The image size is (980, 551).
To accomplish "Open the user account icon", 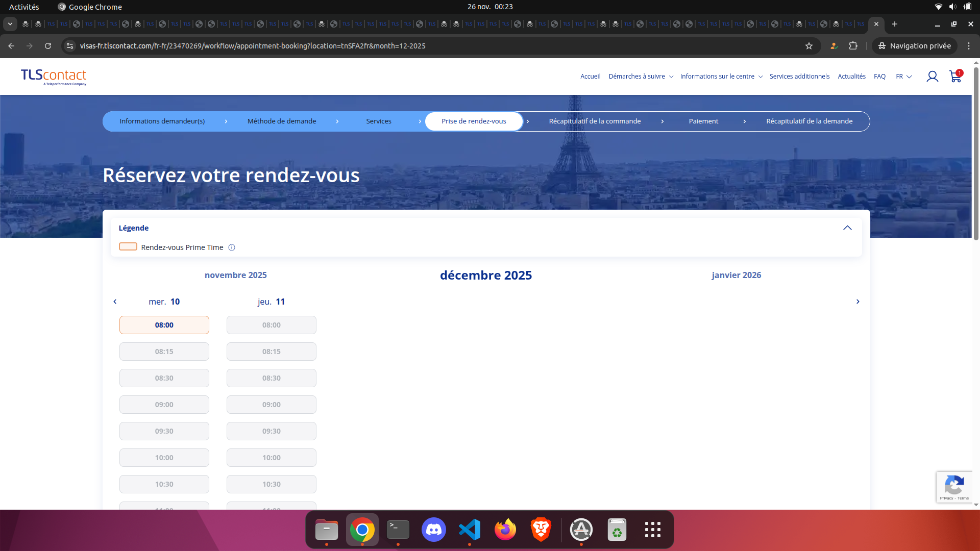I will click(933, 77).
